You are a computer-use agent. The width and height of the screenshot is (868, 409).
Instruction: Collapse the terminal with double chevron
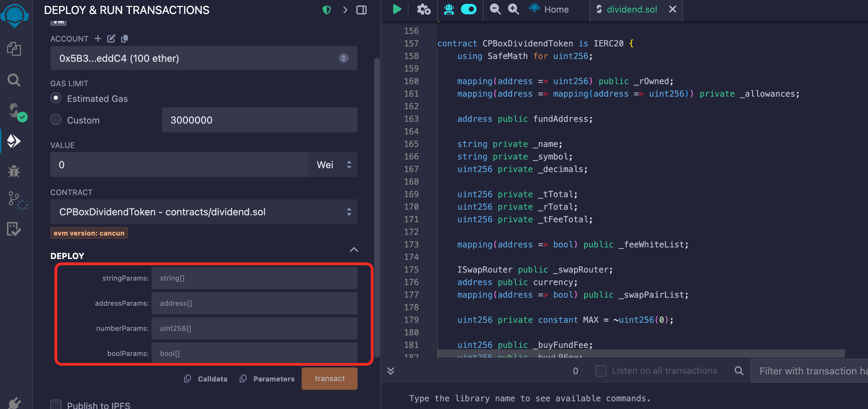pyautogui.click(x=391, y=371)
